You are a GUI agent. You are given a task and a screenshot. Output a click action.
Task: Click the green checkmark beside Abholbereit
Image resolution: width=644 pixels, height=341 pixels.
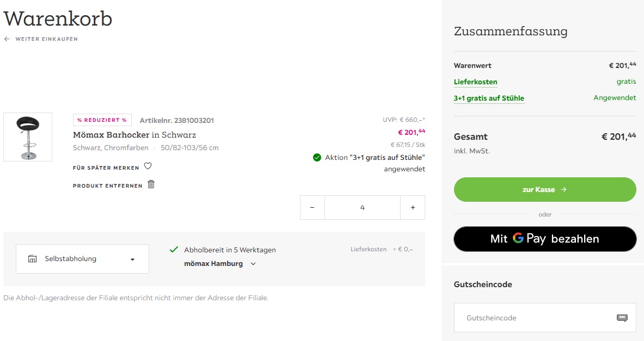174,249
